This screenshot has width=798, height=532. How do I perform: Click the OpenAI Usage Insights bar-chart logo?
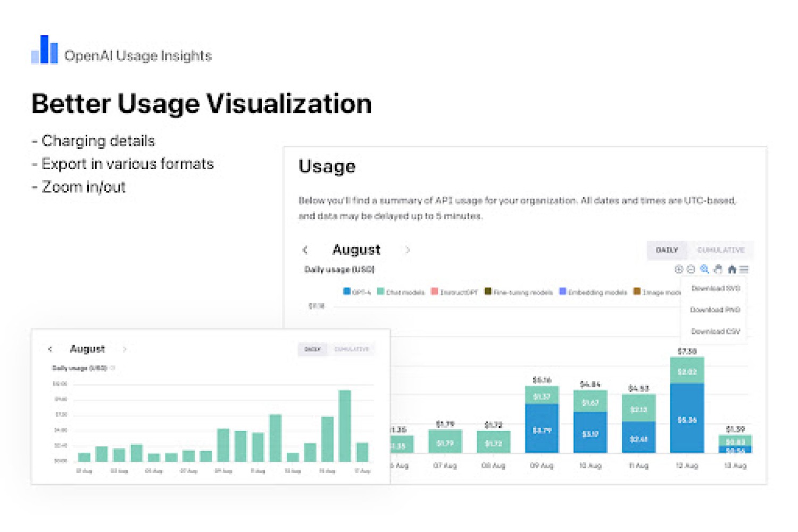[x=45, y=50]
